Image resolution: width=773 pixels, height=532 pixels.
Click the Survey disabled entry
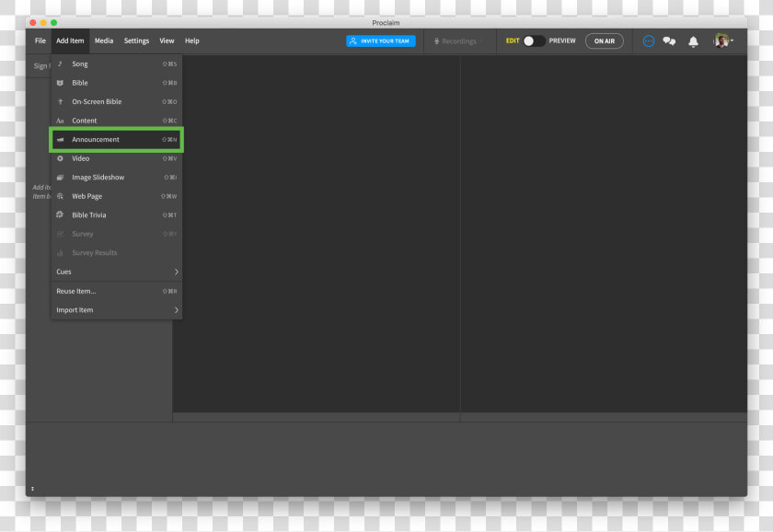(116, 234)
